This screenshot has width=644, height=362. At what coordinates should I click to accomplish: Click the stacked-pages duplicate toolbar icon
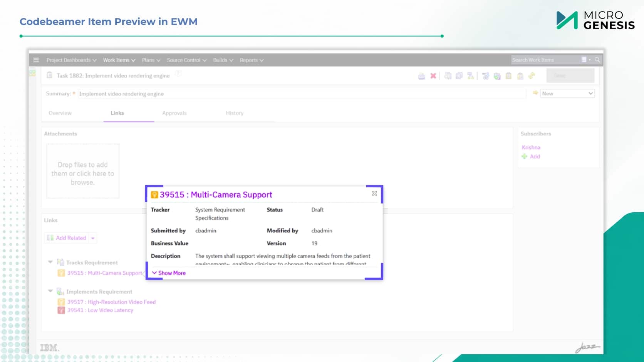pyautogui.click(x=459, y=76)
